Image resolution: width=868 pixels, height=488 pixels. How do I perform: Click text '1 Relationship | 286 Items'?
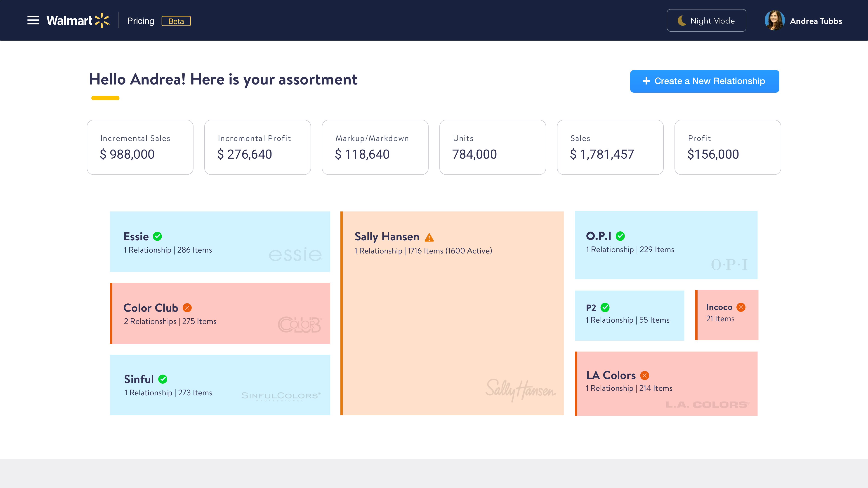tap(168, 250)
